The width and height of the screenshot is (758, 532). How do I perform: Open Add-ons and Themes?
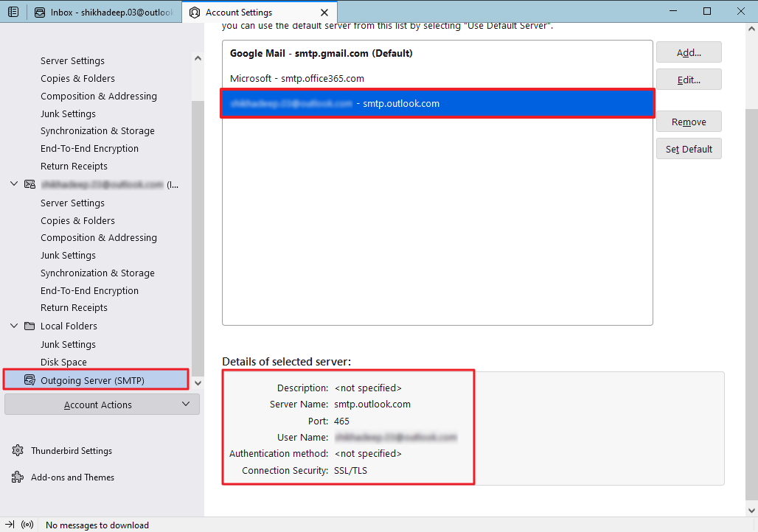point(72,477)
